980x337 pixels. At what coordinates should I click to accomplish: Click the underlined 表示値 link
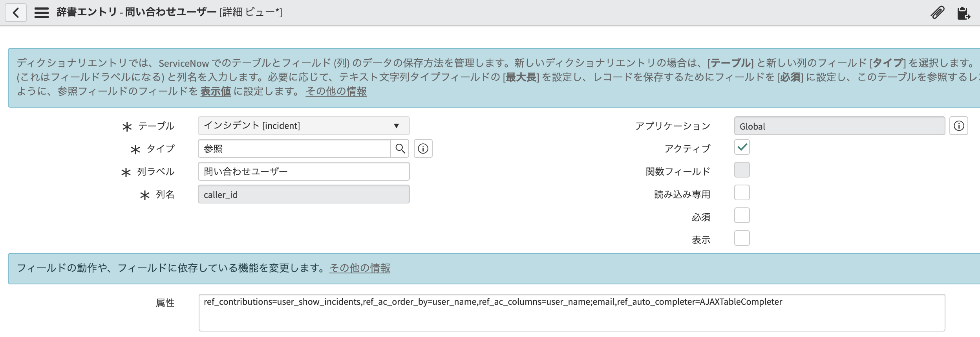(x=216, y=91)
